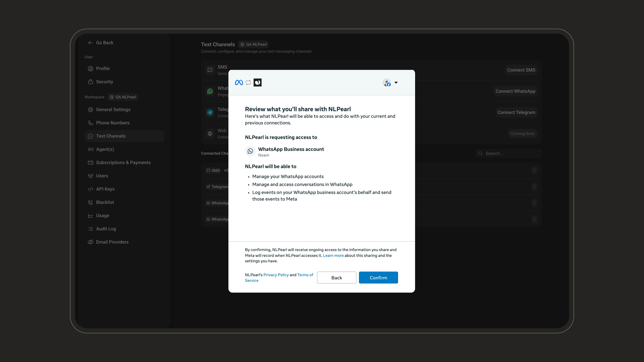Click the WhatsApp Business account icon
Image resolution: width=644 pixels, height=362 pixels.
(250, 151)
